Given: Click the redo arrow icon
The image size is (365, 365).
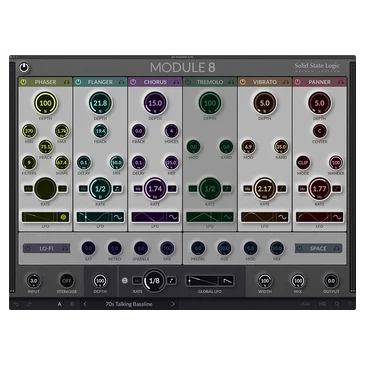Looking at the screenshot, I should (29, 304).
